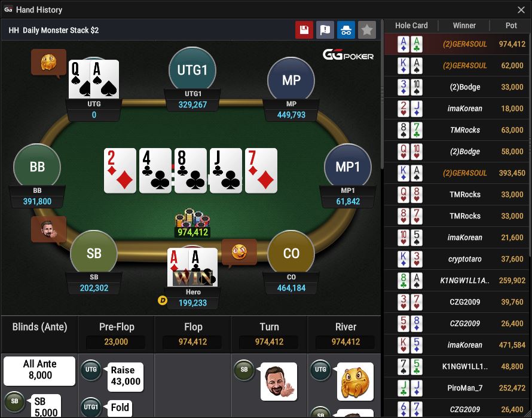
Task: Click the SB player seat avatar
Action: coord(94,253)
